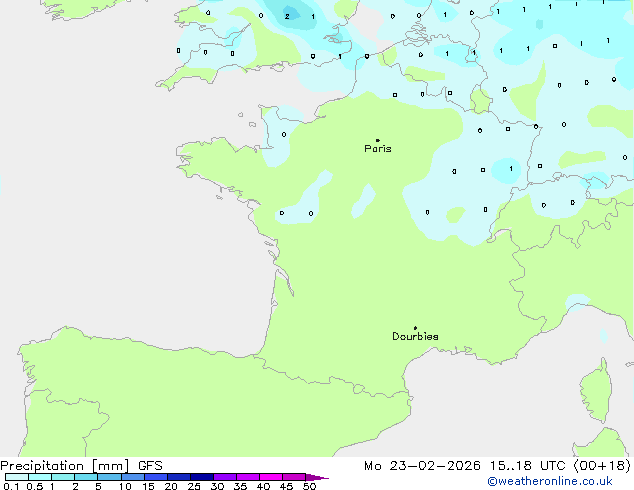634x490 pixels.
Task: Select the Dourbies location dot marker
Action: tap(415, 328)
